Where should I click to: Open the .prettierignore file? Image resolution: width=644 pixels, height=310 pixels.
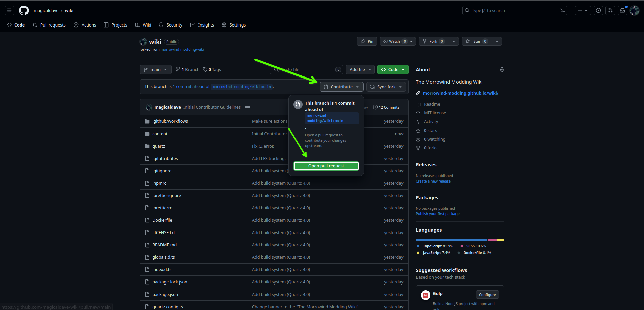pos(167,196)
